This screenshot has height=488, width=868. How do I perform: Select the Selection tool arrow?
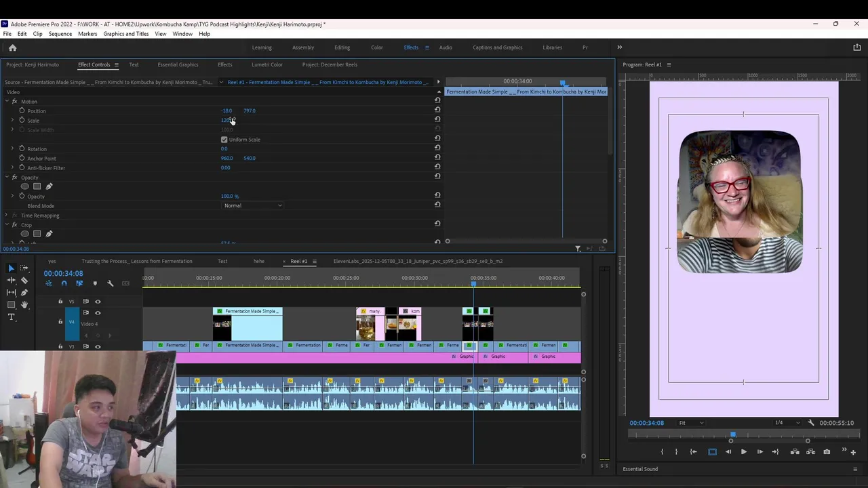(x=11, y=268)
